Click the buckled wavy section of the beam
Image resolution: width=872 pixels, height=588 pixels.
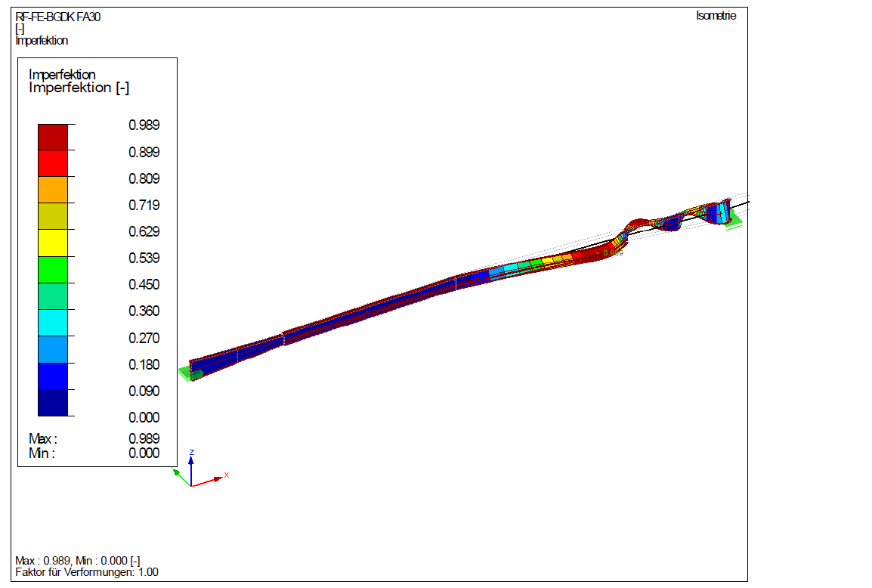[665, 221]
